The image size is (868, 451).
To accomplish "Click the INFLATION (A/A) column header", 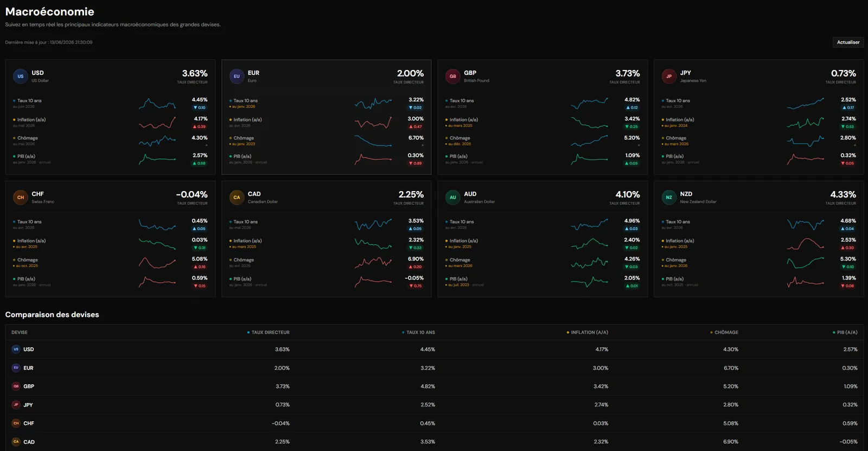I will (588, 333).
